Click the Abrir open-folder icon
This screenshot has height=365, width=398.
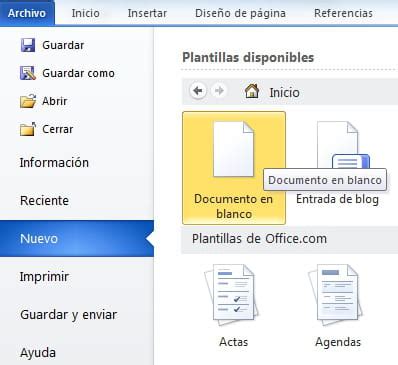tap(28, 101)
